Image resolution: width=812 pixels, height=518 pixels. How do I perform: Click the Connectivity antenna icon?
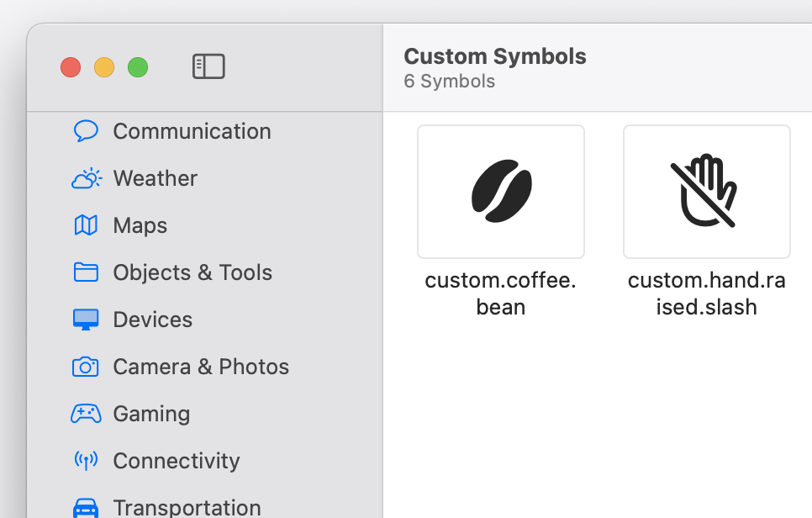[86, 461]
